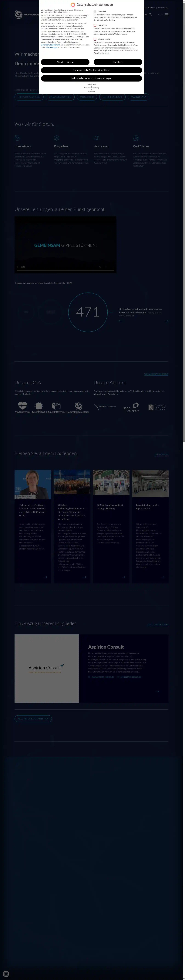Click the video fullscreen icon
This screenshot has width=185, height=980.
106,267
